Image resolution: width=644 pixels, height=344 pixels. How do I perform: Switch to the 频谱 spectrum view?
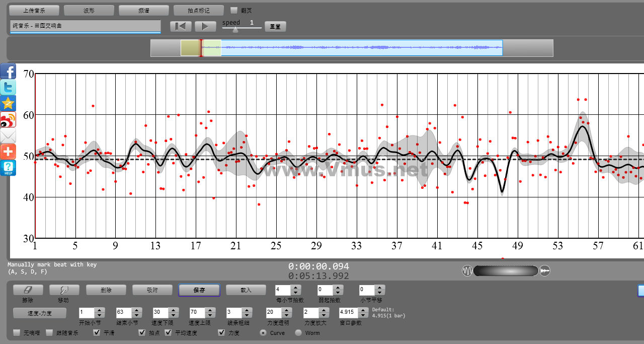point(143,10)
